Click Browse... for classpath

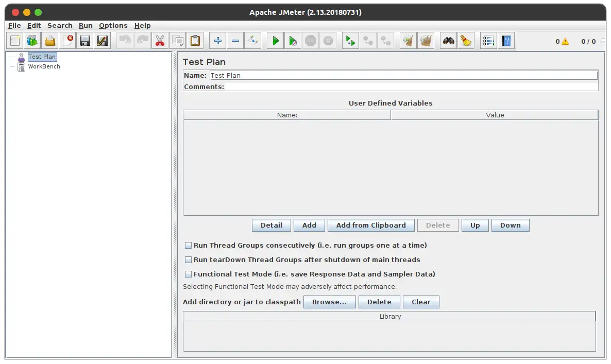coord(329,302)
